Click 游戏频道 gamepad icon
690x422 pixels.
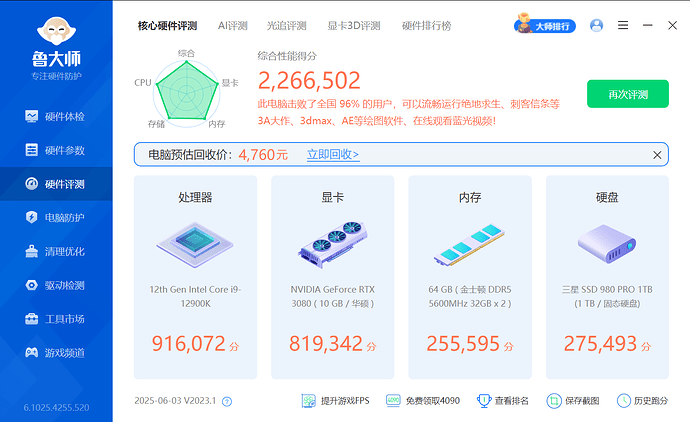[32, 352]
